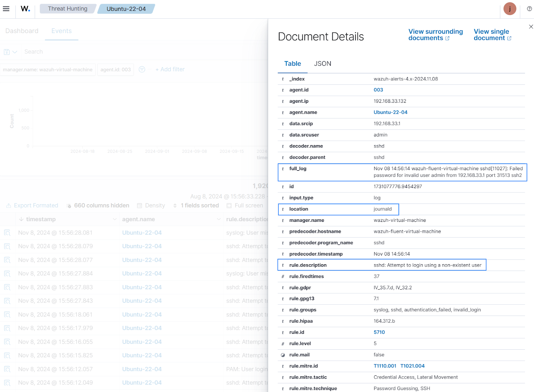Click the Ubuntu-22-04 breadcrumb

coord(126,9)
